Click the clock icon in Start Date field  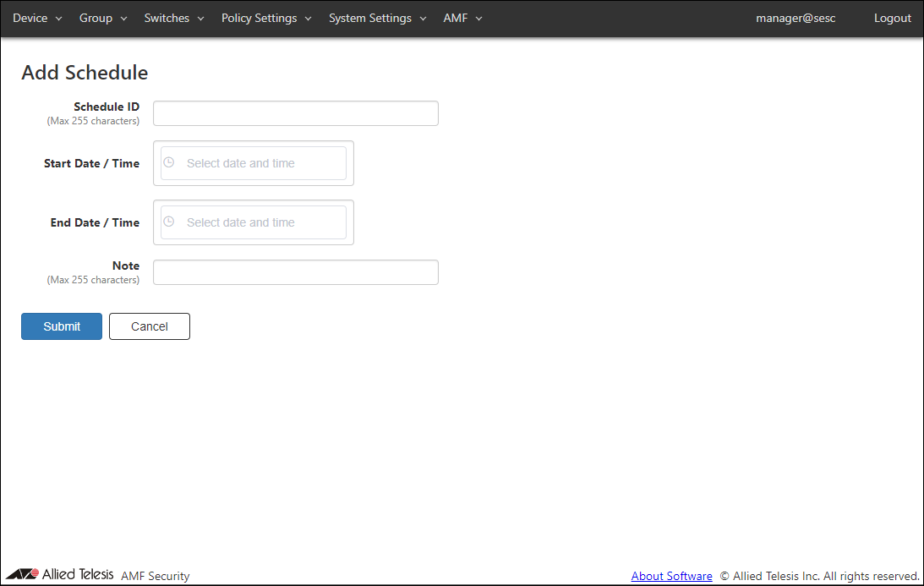(168, 162)
